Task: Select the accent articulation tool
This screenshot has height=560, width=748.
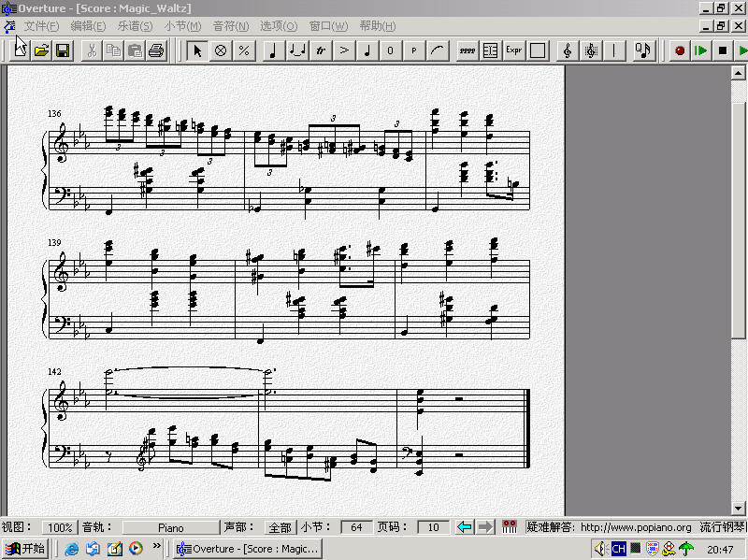Action: (x=344, y=50)
